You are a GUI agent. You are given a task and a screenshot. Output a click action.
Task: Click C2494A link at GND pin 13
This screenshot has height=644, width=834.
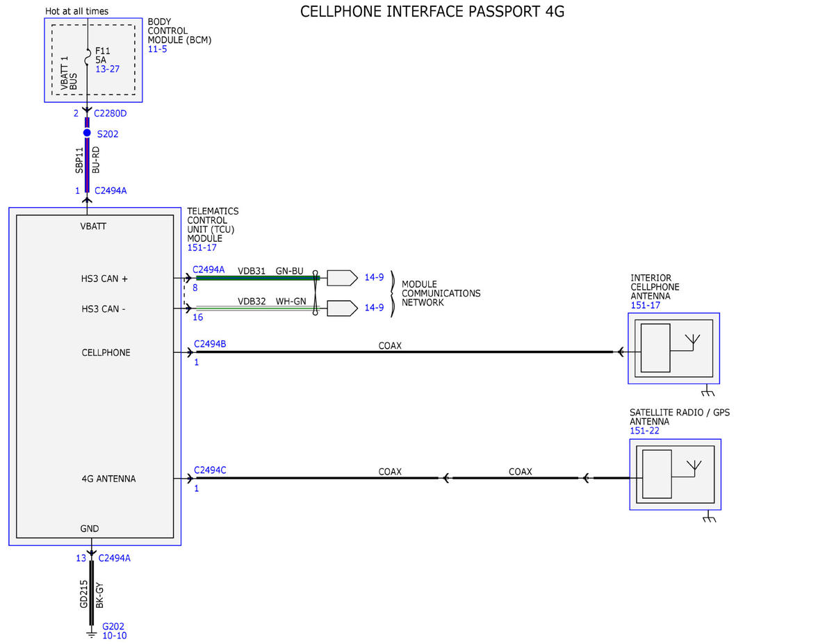[x=115, y=557]
